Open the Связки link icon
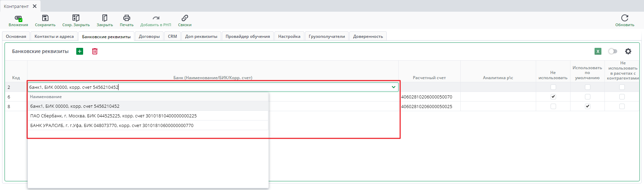Screen dimensions: 644x190 pos(185,18)
